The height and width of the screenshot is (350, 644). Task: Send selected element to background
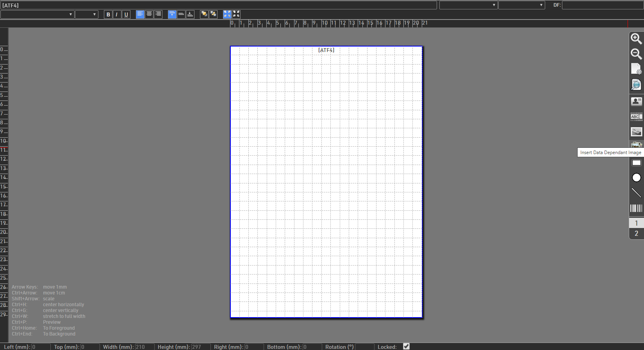[x=213, y=14]
